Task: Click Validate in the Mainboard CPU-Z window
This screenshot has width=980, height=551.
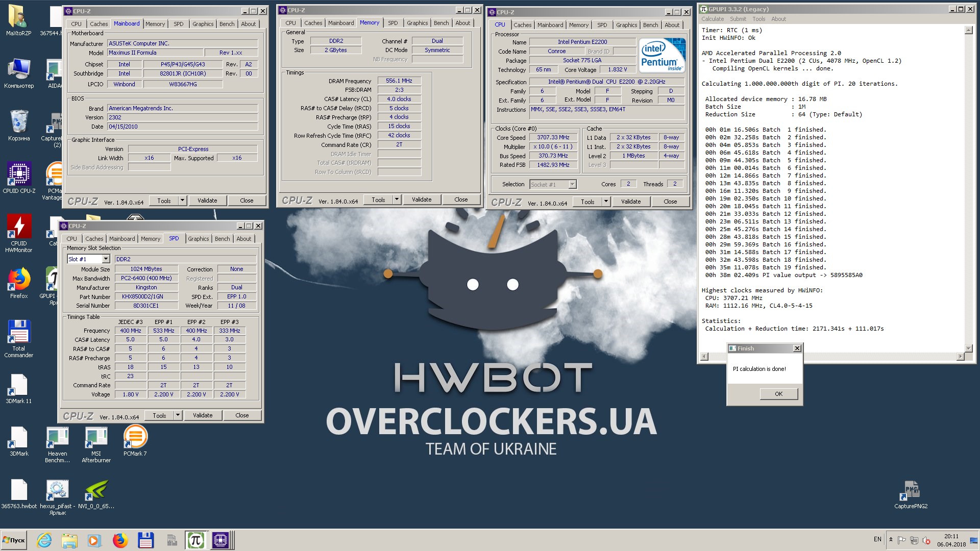Action: click(207, 201)
